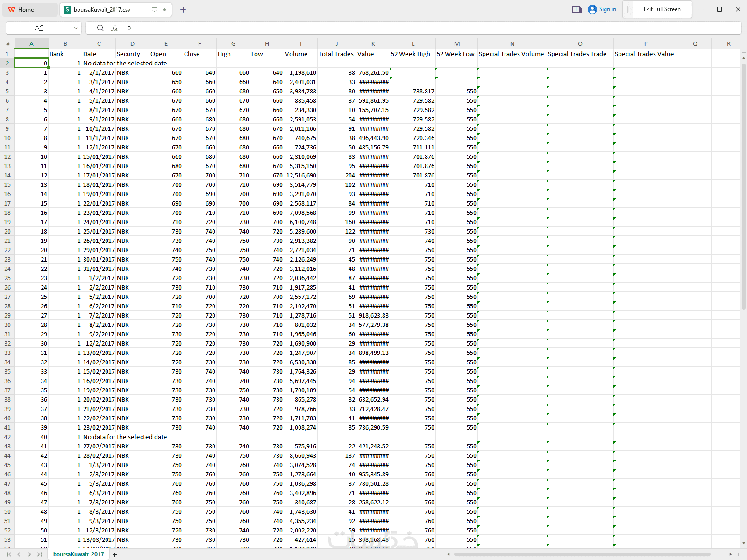Select the 'Security' header cell
This screenshot has width=747, height=560.
(132, 54)
